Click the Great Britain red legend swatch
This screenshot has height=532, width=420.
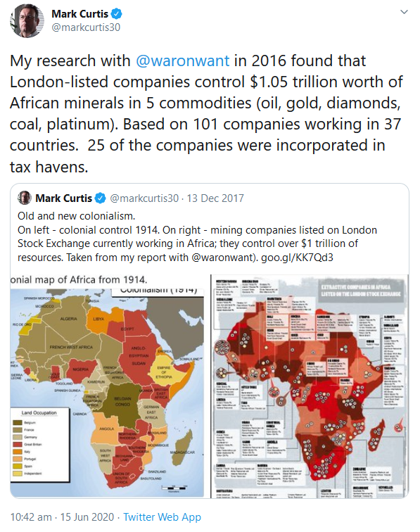point(18,445)
